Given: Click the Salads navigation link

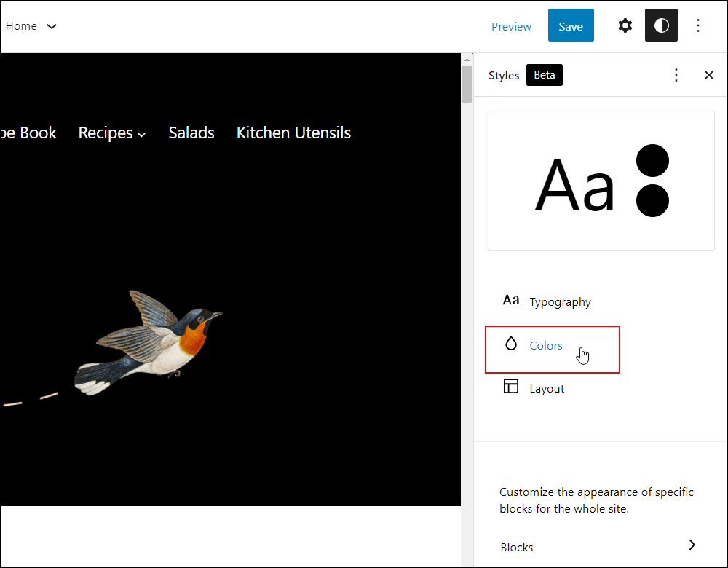Looking at the screenshot, I should [191, 133].
